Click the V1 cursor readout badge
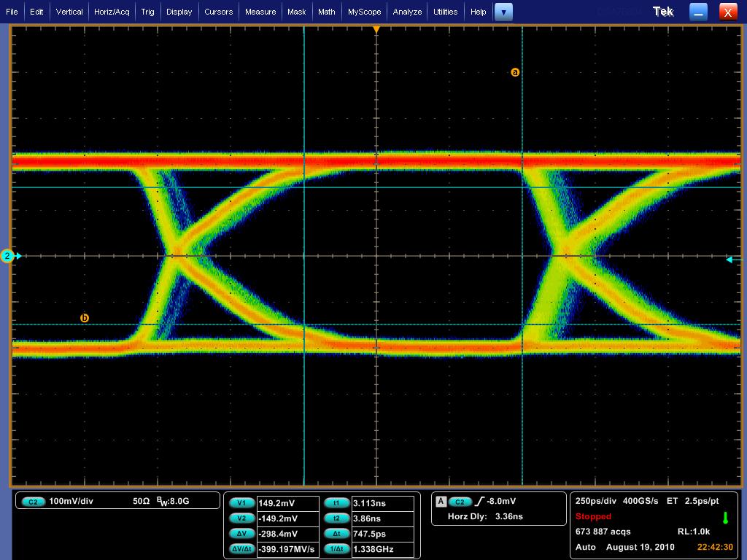747x560 pixels. tap(241, 503)
